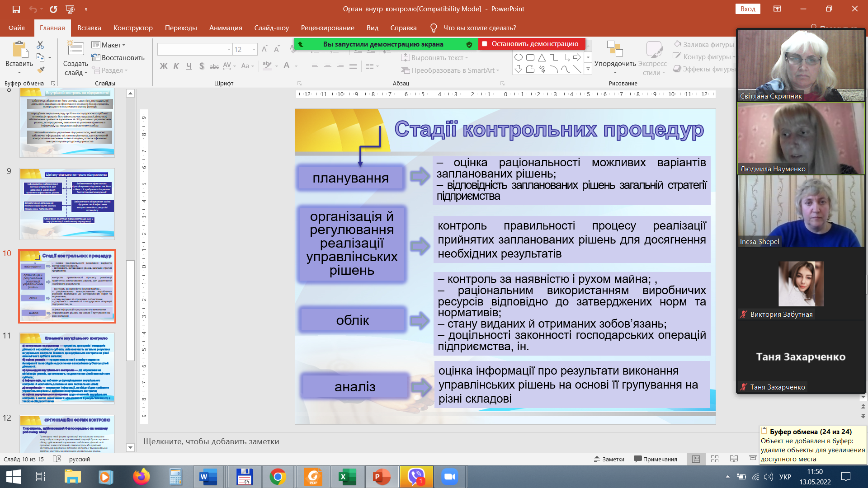Viewport: 868px width, 488px height.
Task: Click the Вход sign-in button
Action: coord(747,9)
